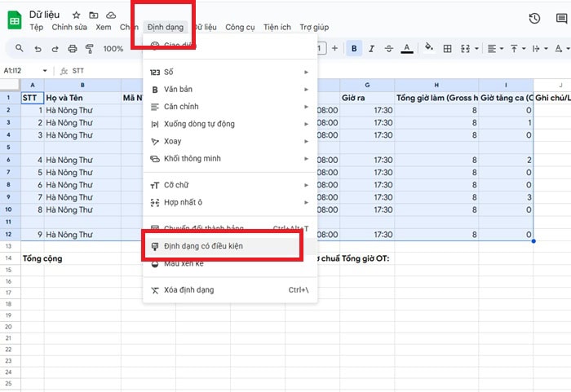Open version history clock icon
This screenshot has width=571, height=392.
pyautogui.click(x=535, y=19)
